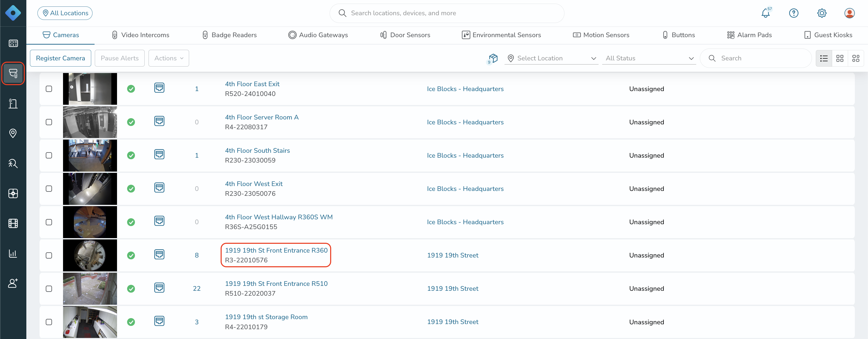This screenshot has width=868, height=339.
Task: Click alert count 22 for Front Entrance R510
Action: pos(197,288)
